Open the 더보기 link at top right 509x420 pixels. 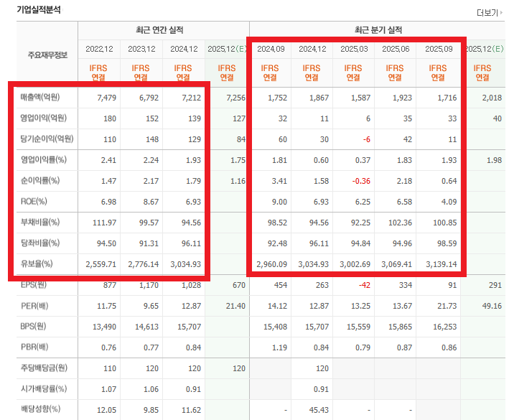[x=489, y=12]
